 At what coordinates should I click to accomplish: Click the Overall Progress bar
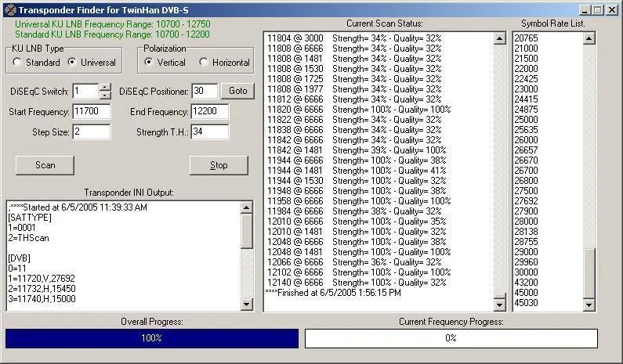[152, 338]
